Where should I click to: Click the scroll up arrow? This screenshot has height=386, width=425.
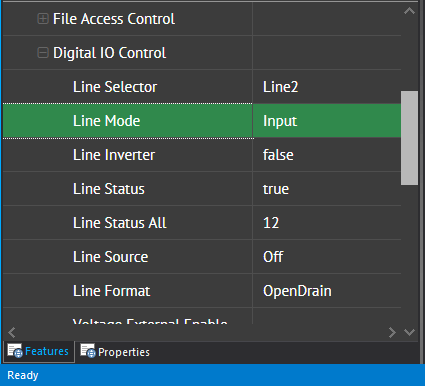(x=409, y=11)
